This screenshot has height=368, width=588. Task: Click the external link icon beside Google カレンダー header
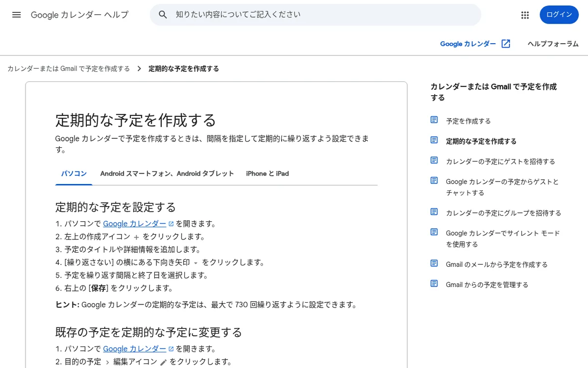click(506, 44)
